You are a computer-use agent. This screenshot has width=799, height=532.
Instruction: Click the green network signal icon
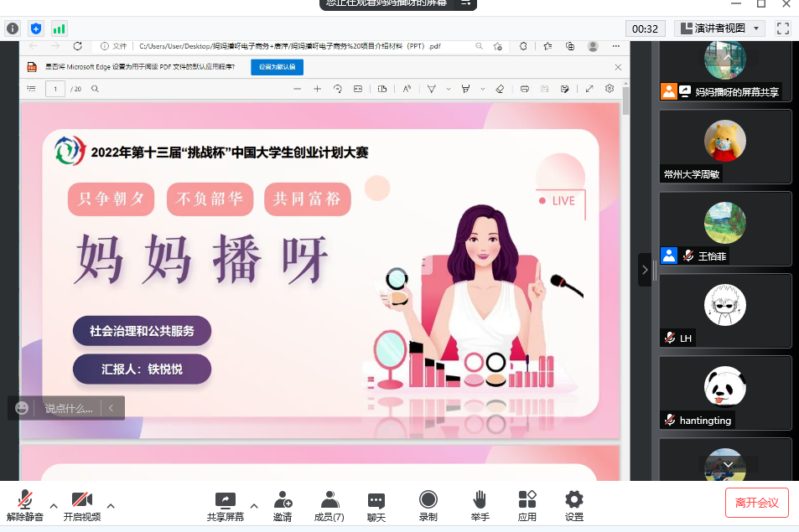click(x=60, y=28)
